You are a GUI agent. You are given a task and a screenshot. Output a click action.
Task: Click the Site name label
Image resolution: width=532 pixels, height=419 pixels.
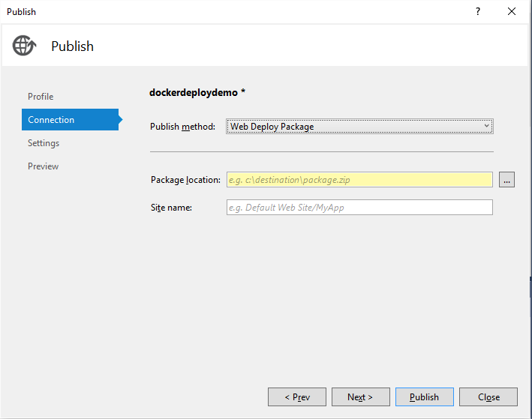click(x=171, y=208)
